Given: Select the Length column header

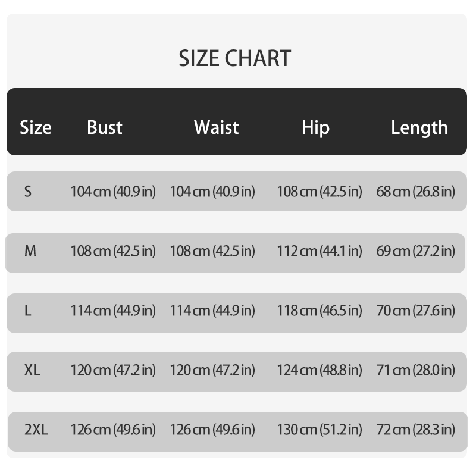Looking at the screenshot, I should coord(419,127).
